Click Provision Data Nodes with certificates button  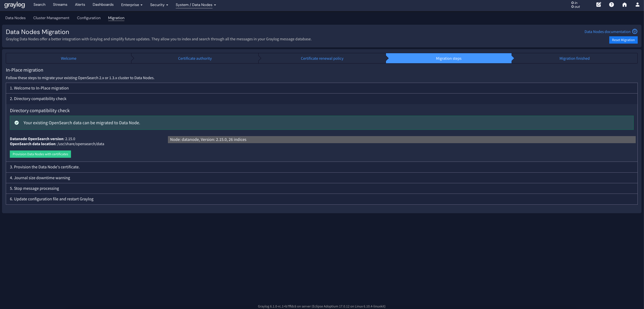tap(40, 154)
